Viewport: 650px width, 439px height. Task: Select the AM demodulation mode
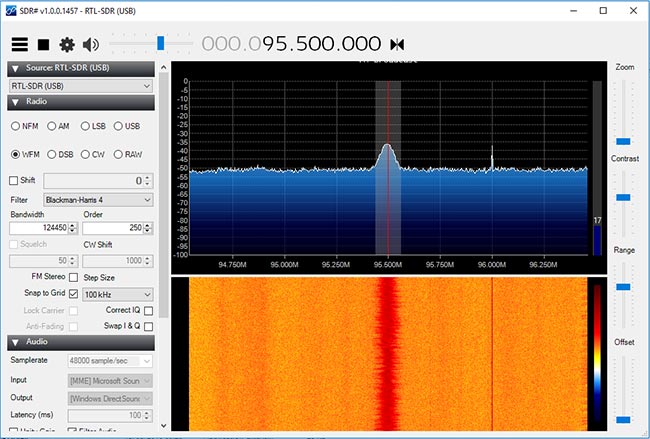click(x=52, y=126)
